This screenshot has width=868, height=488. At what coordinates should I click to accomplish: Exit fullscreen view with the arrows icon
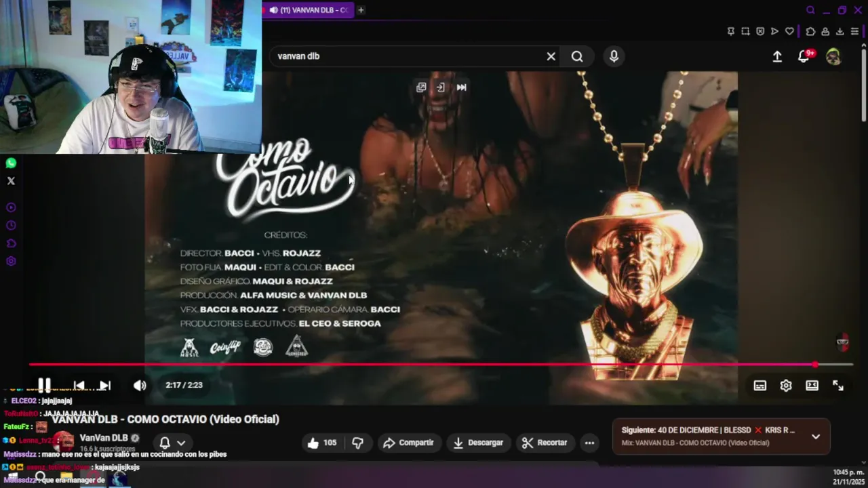pos(838,385)
